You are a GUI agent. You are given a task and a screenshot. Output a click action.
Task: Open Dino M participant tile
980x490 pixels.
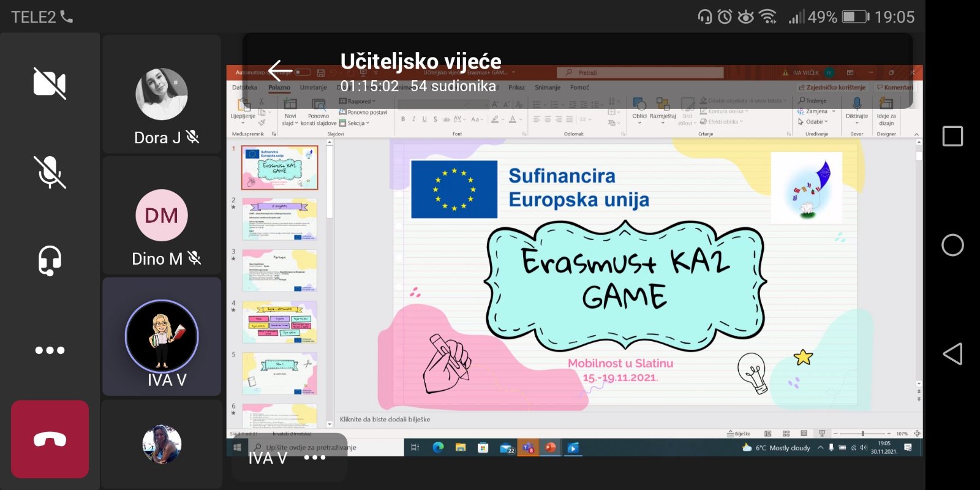click(x=162, y=216)
